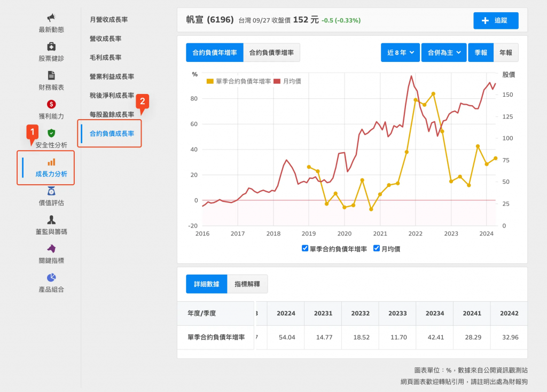Go to 毛利成長率 in submenu
Screen dimensions: 547x392
pos(106,58)
